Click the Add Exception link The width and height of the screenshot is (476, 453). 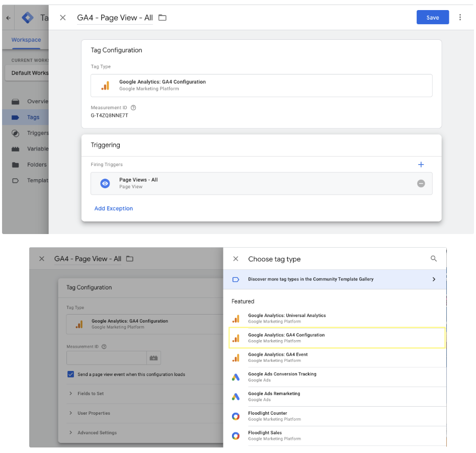[x=114, y=208]
